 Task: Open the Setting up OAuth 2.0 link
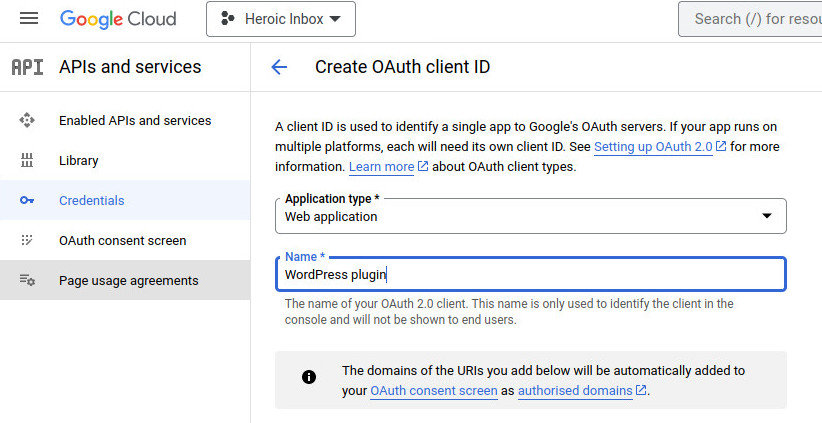click(653, 147)
